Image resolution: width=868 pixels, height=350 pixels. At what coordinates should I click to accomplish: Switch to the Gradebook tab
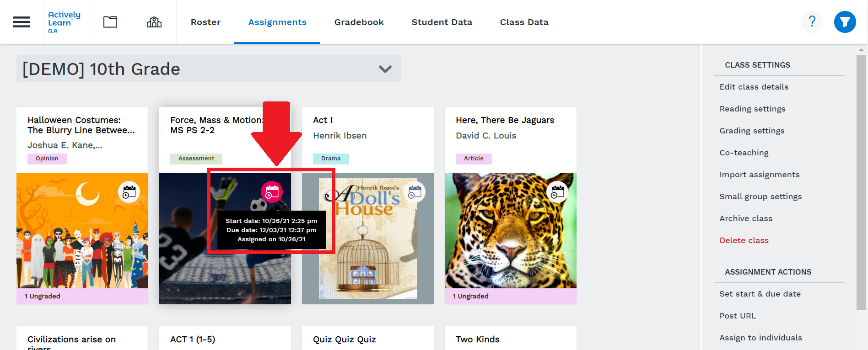click(359, 22)
